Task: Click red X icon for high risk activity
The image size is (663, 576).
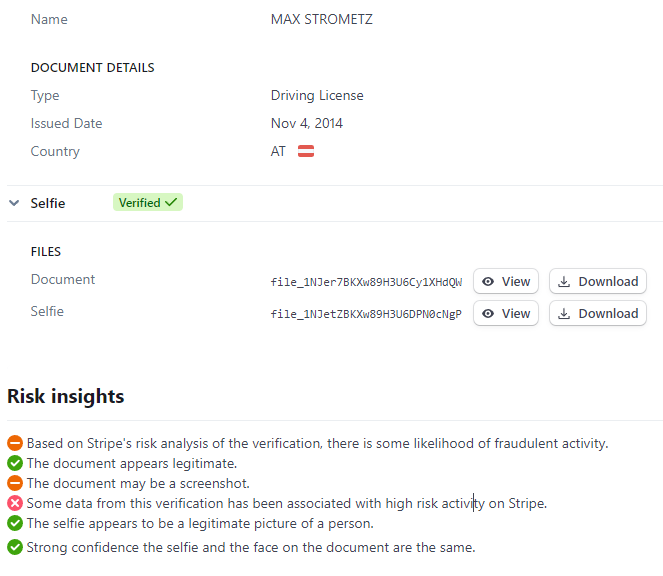Action: (x=15, y=503)
